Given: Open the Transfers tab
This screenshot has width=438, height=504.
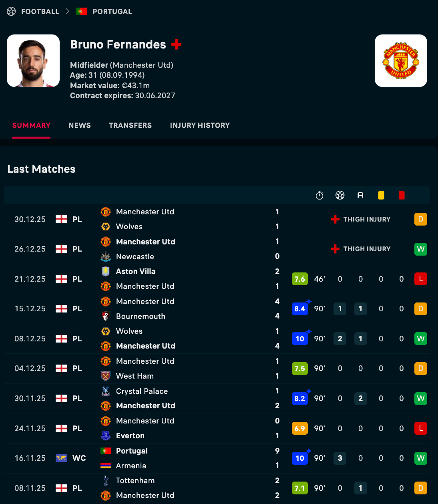Looking at the screenshot, I should point(130,125).
